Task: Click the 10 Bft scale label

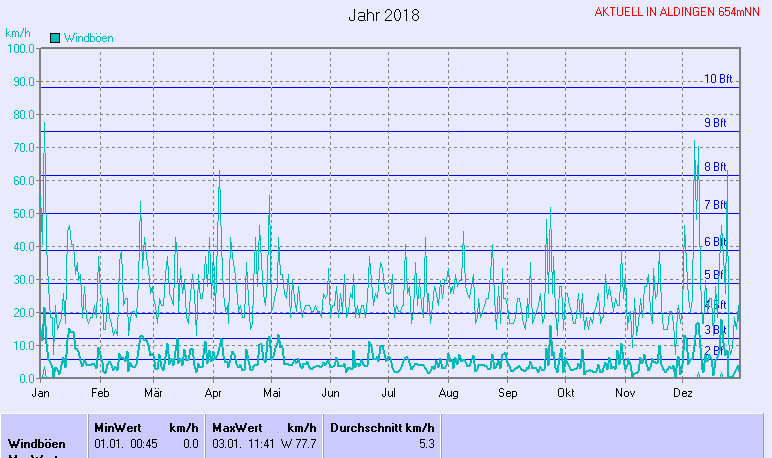Action: 717,79
